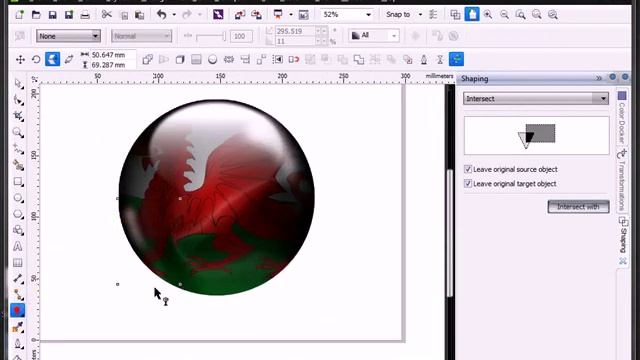Click the Intersect with button
640x360 pixels.
[578, 207]
